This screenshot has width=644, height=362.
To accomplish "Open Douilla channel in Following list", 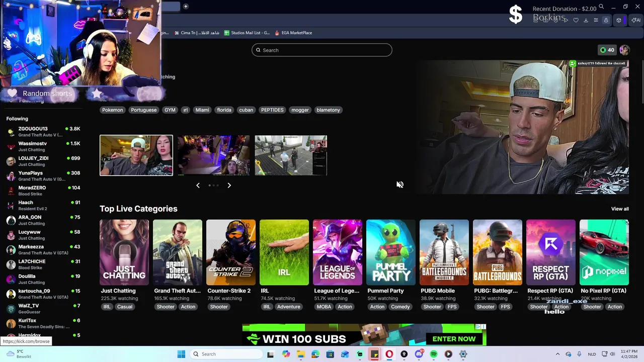I will coord(44,279).
